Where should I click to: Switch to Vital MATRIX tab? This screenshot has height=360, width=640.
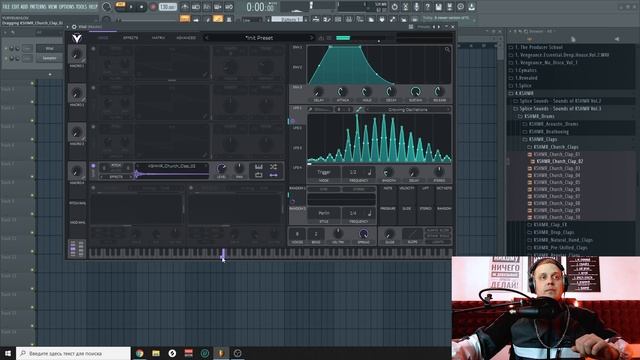158,38
